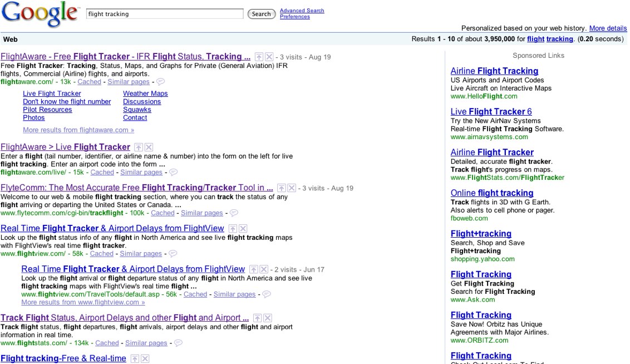The width and height of the screenshot is (630, 364).
Task: Click the Google logo
Action: tap(40, 14)
